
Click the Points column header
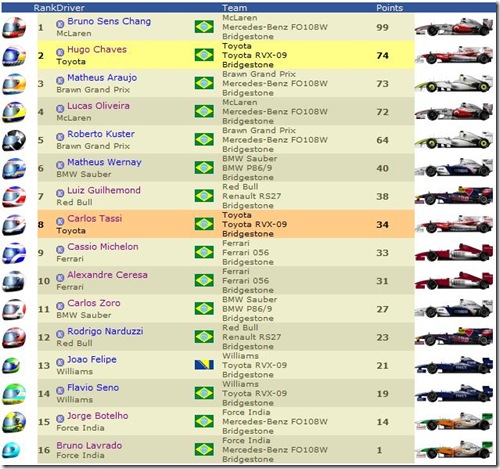coord(389,8)
